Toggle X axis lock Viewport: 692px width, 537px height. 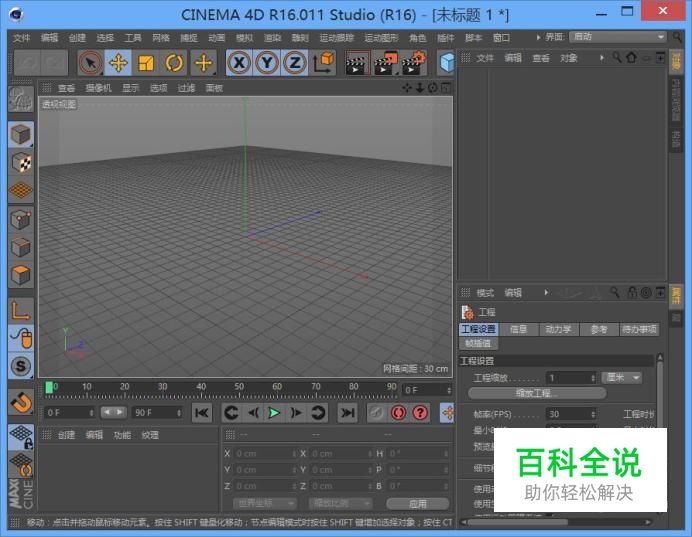point(239,63)
